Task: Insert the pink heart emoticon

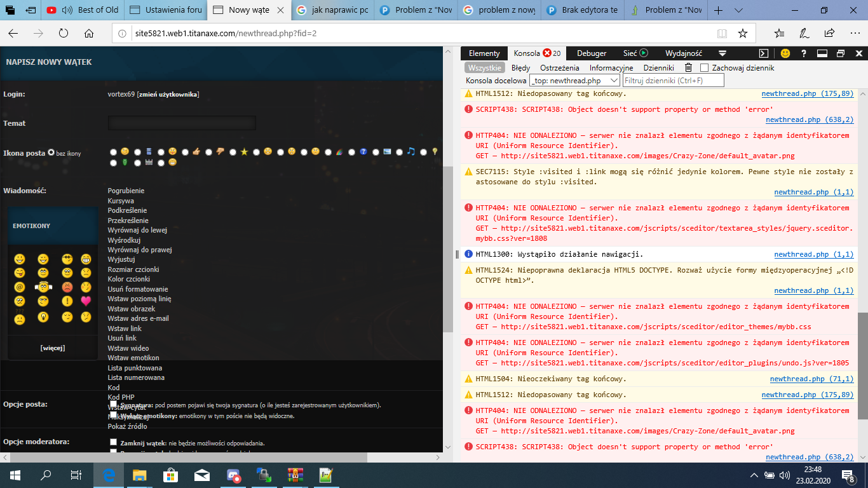Action: pos(86,301)
